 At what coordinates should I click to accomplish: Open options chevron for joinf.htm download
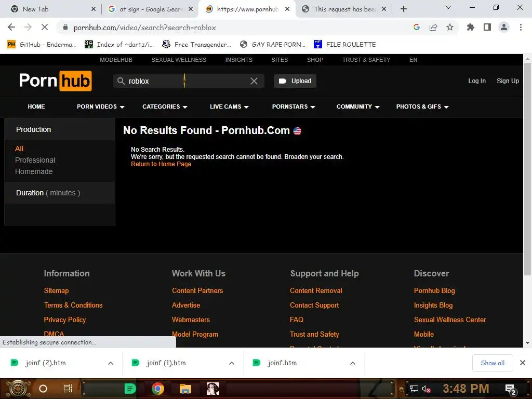click(353, 363)
